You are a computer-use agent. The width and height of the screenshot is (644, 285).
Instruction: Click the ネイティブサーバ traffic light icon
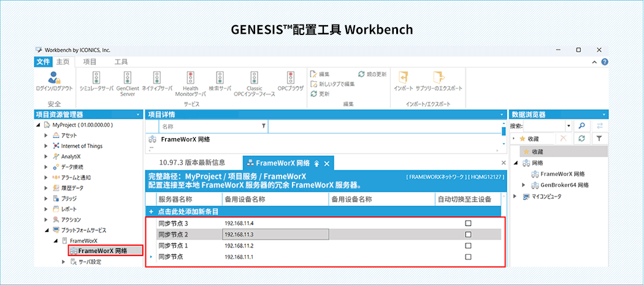(x=156, y=77)
